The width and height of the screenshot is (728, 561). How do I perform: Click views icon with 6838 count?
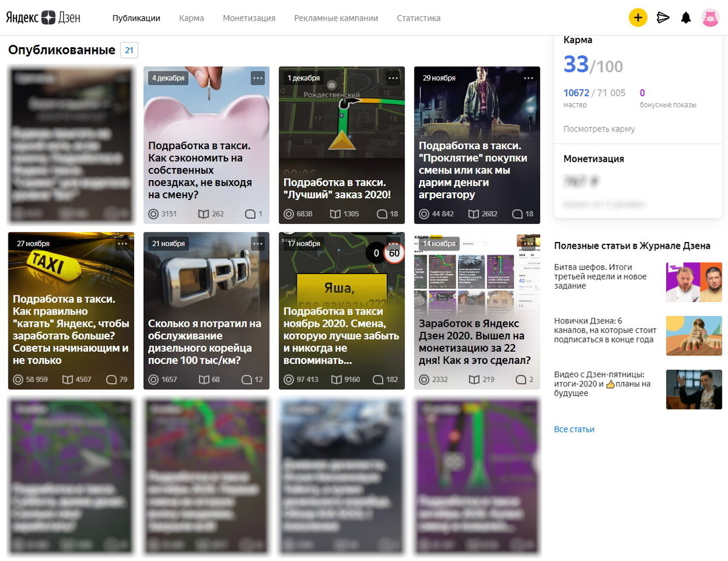click(x=289, y=214)
